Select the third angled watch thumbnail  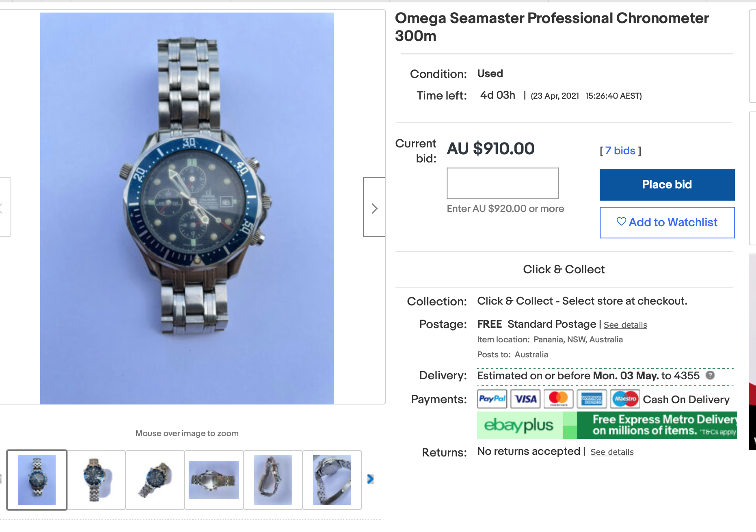coord(155,480)
